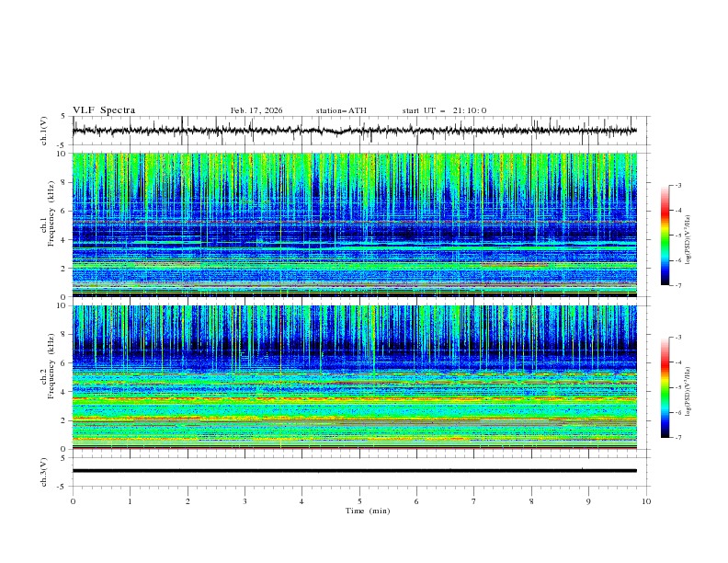The height and width of the screenshot is (563, 728).
Task: Click inside the ch.2 spectrogram panel
Action: click(354, 377)
